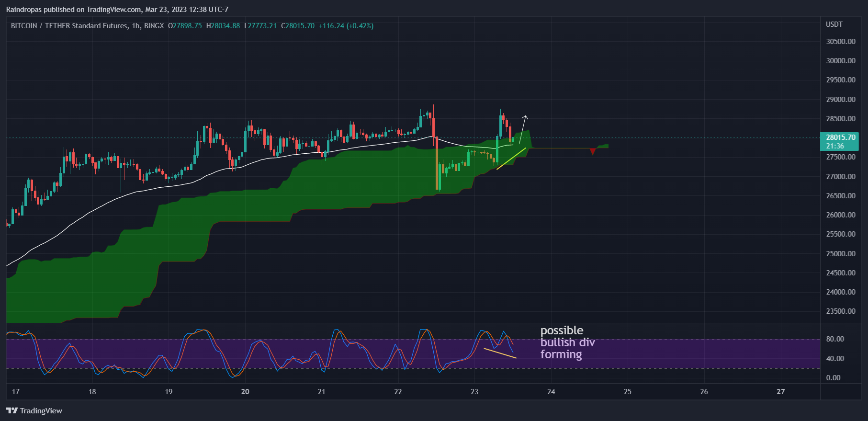Click date 23 on time axis
The width and height of the screenshot is (868, 421).
pyautogui.click(x=474, y=392)
